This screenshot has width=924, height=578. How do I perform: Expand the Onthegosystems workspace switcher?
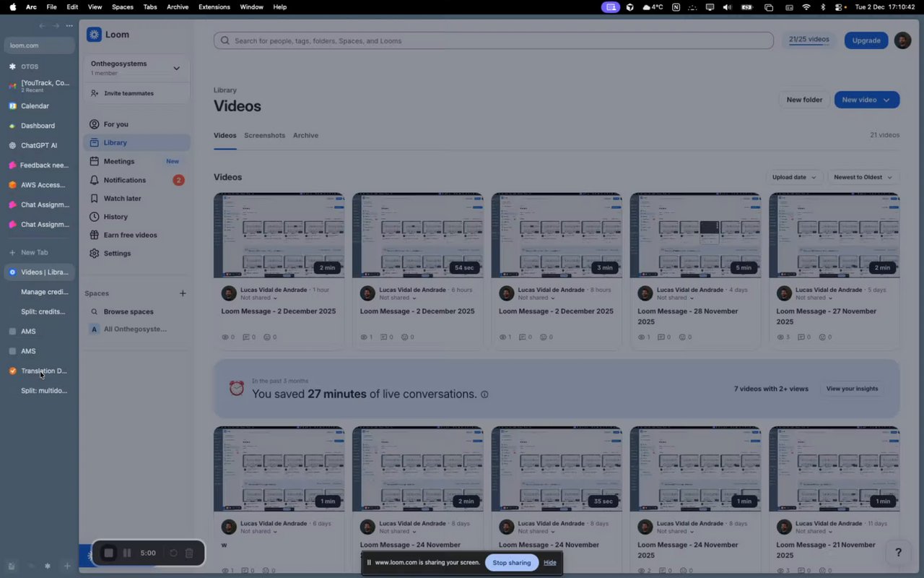[136, 68]
